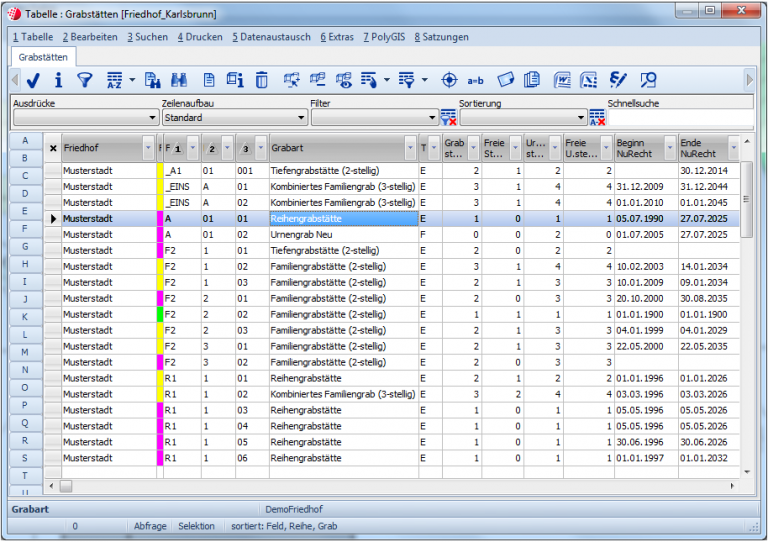
Task: Open the Grabart column filter arrow
Action: point(410,148)
